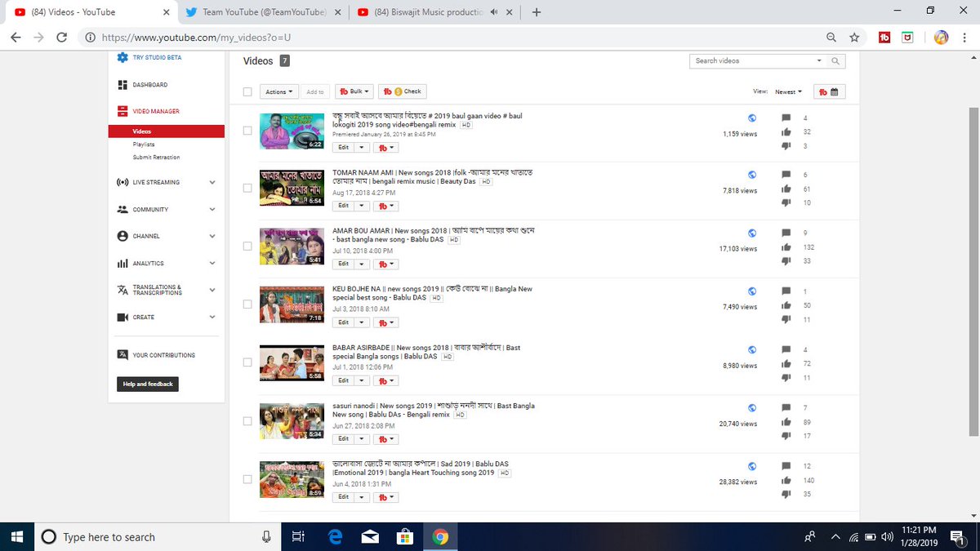Expand the Live Streaming section
Viewport: 980px width, 551px height.
point(212,182)
